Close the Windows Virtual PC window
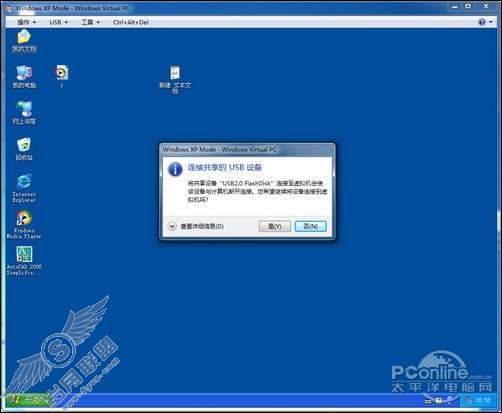The width and height of the screenshot is (502, 413). coord(486,6)
